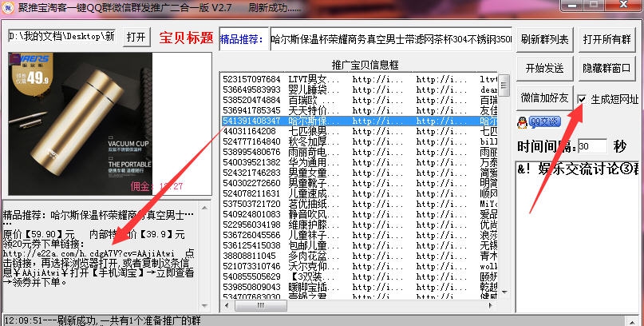Screen dimensions: 644x326
Task: Click the message box scroll up arrow
Action: (x=204, y=208)
